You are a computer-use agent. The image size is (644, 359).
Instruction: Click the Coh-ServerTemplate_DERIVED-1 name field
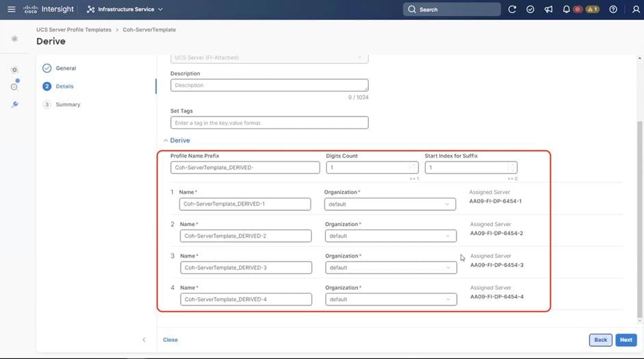245,204
